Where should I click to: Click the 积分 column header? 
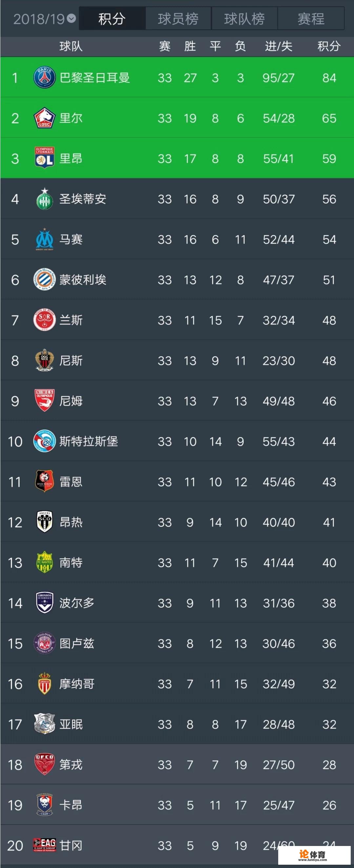pyautogui.click(x=329, y=46)
